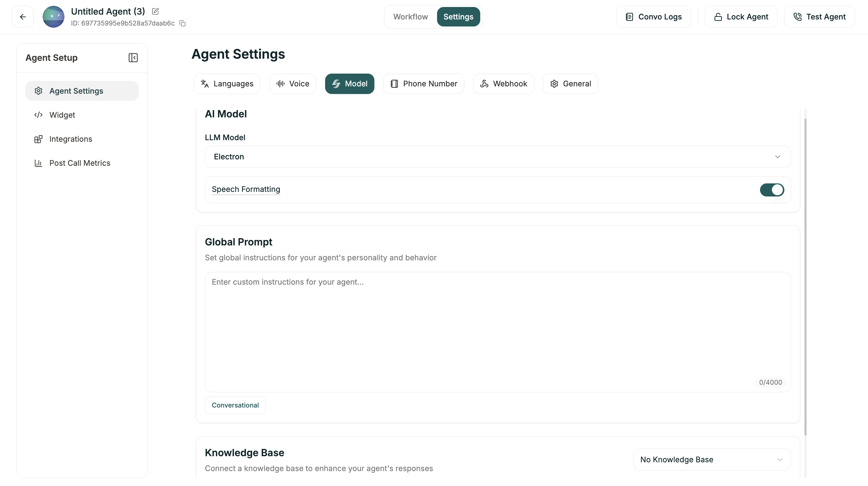868x486 pixels.
Task: Open the Phone Number tab
Action: [x=423, y=84]
